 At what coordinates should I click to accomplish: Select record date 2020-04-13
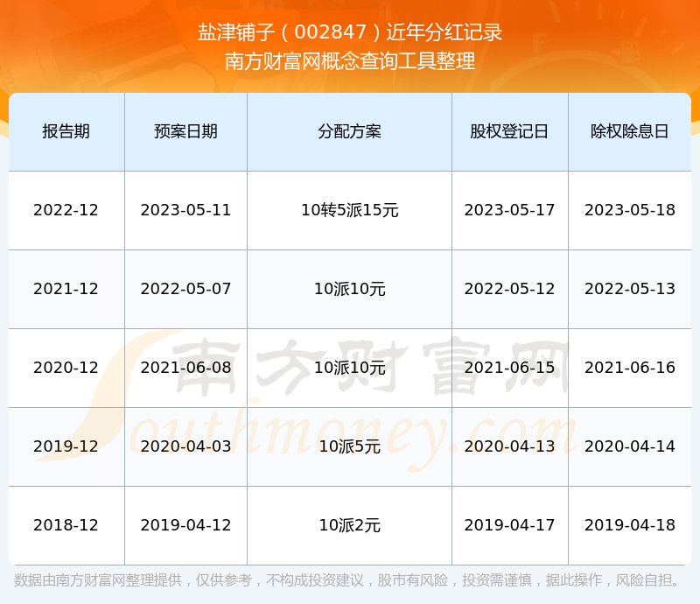pyautogui.click(x=509, y=446)
